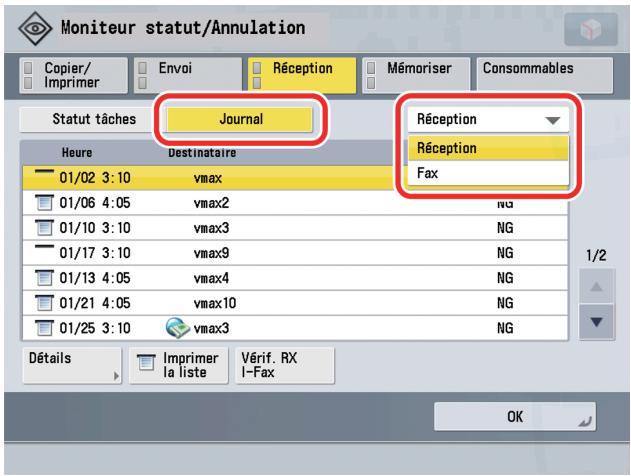Image resolution: width=631 pixels, height=476 pixels.
Task: Click the Destinataire column header
Action: [202, 152]
